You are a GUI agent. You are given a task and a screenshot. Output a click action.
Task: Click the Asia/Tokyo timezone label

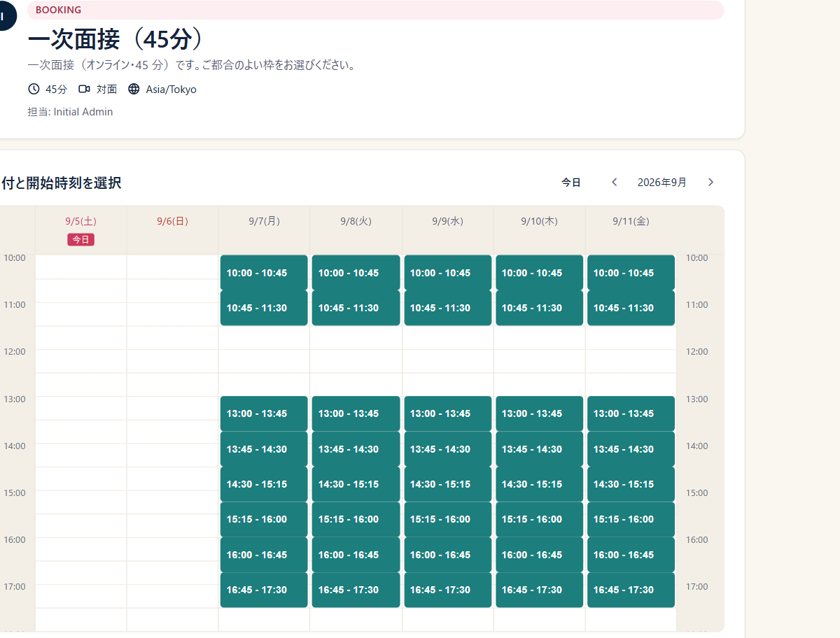[171, 90]
